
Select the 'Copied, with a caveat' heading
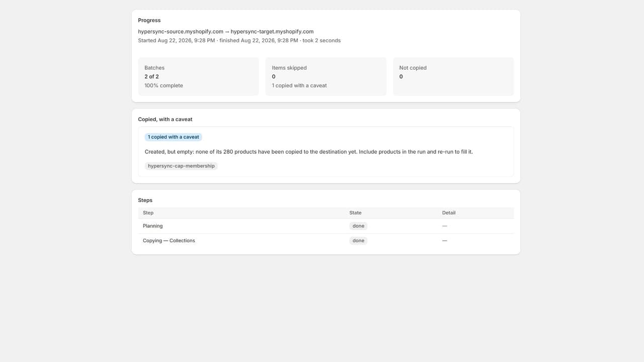point(165,119)
